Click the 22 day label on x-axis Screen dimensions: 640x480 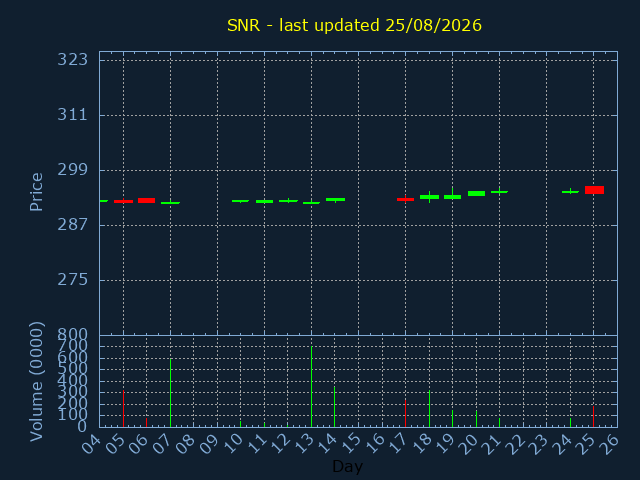point(515,444)
